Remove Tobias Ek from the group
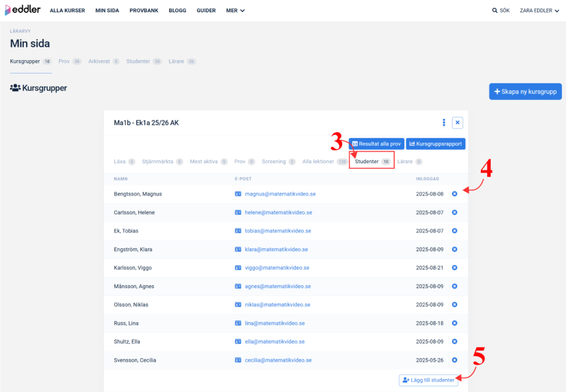This screenshot has width=566, height=392. coord(454,231)
